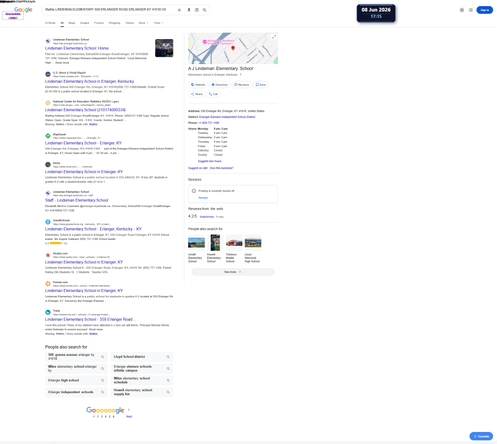The height and width of the screenshot is (444, 500).
Task: Switch to the Maps tab
Action: [x=72, y=23]
